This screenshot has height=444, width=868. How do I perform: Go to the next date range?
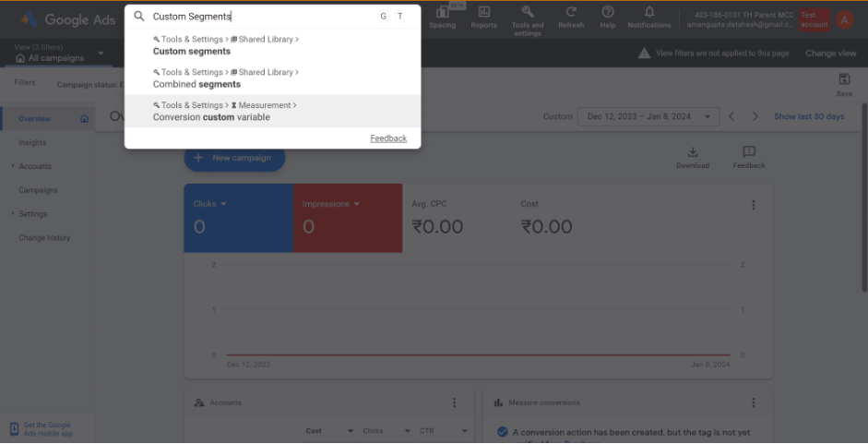[x=755, y=116]
